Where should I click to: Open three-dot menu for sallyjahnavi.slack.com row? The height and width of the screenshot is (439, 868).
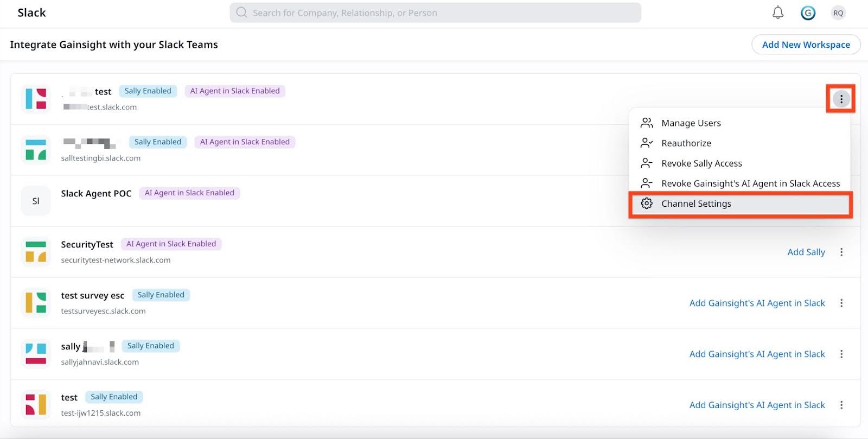tap(841, 354)
